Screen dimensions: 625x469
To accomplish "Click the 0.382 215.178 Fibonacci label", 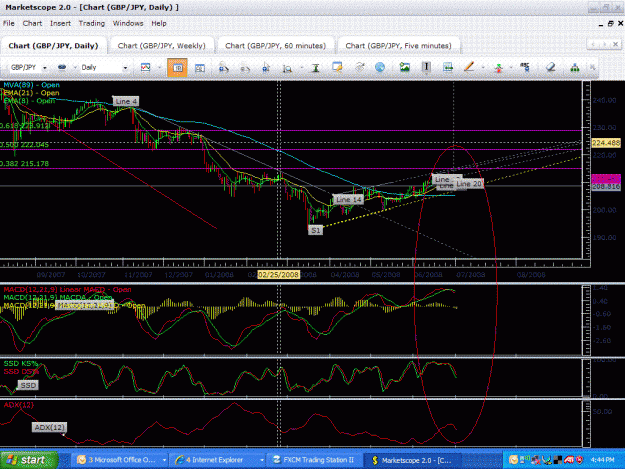I will [x=24, y=164].
